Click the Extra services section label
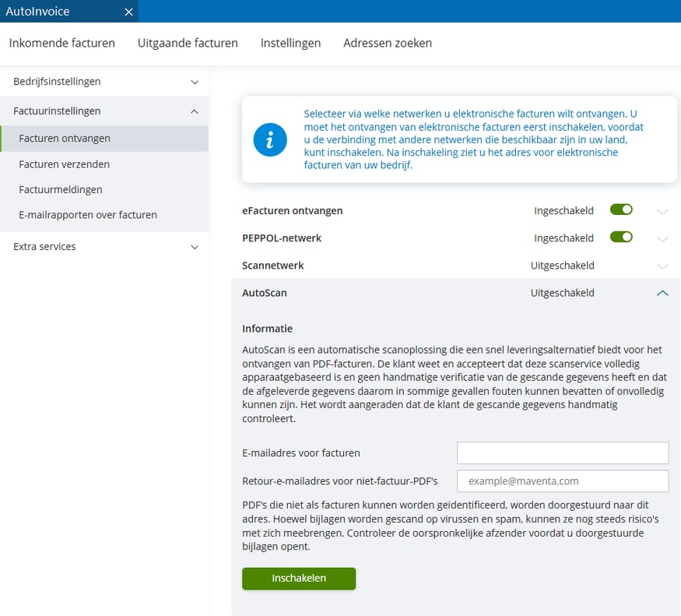Viewport: 681px width, 616px height. pos(44,247)
